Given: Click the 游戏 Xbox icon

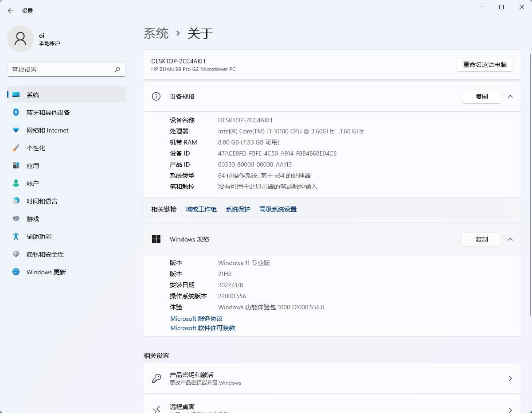Looking at the screenshot, I should tap(16, 218).
